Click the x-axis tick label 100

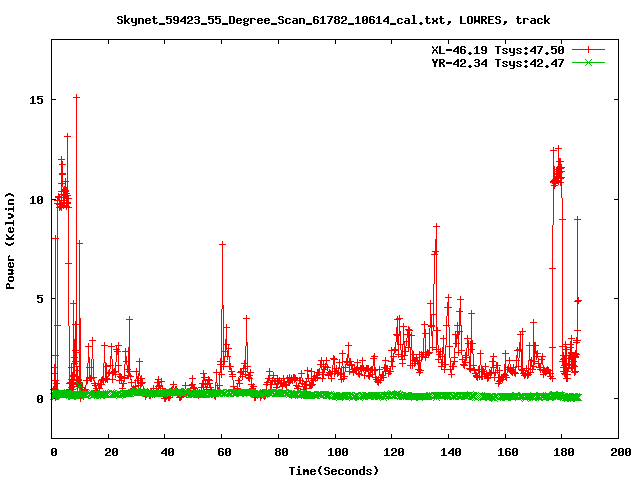(x=338, y=452)
